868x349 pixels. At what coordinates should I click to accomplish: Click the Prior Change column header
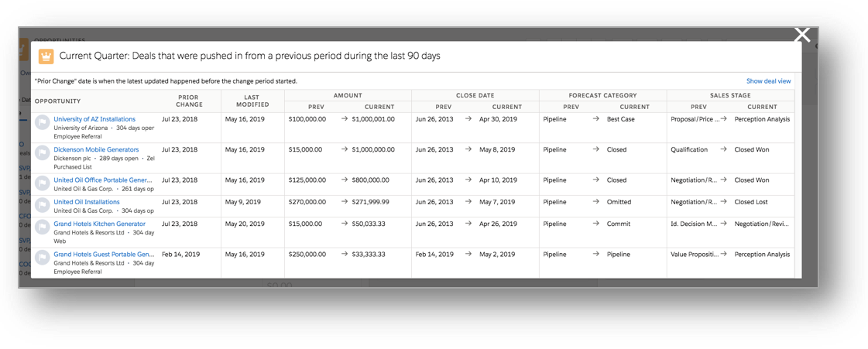pos(190,101)
